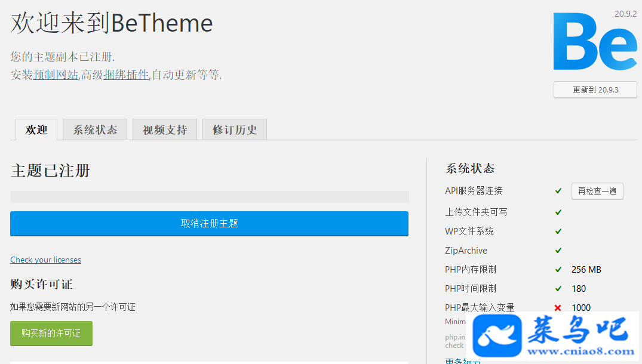Click the 256 MB value
The width and height of the screenshot is (642, 364).
[586, 270]
